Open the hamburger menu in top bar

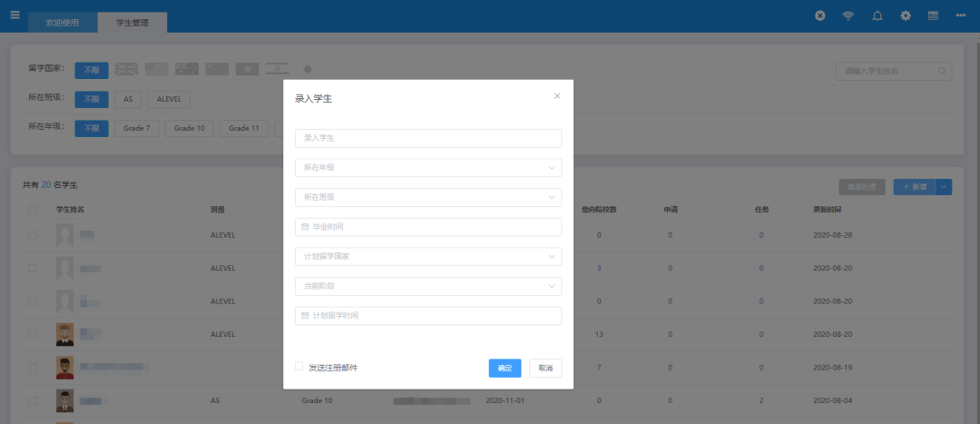coord(15,15)
